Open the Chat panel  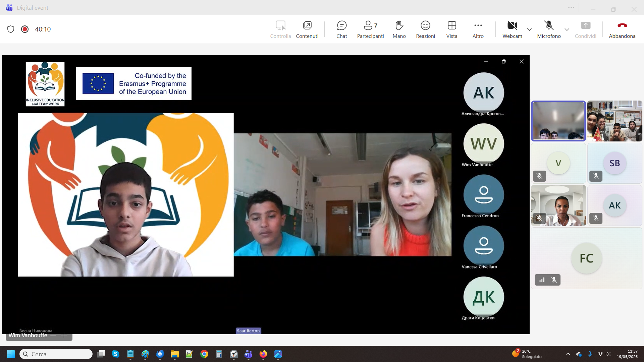coord(341,29)
